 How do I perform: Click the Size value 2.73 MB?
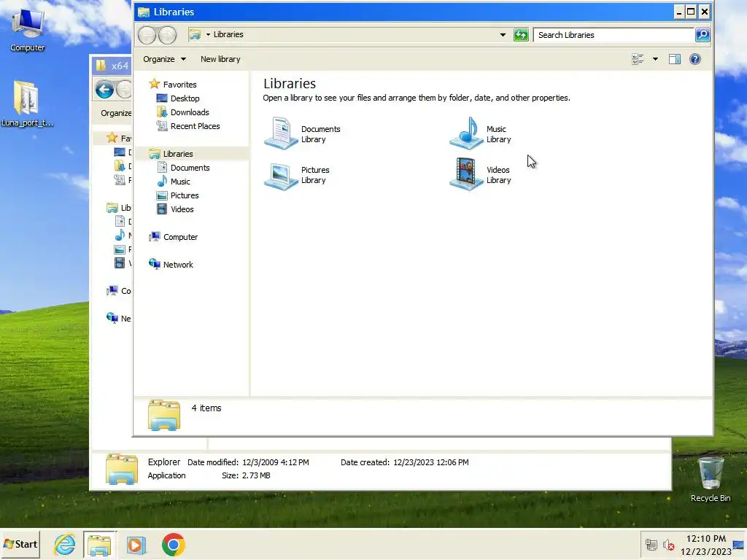256,475
